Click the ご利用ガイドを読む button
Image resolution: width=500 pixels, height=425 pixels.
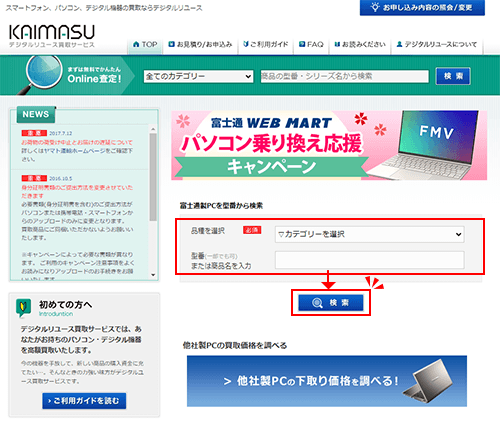point(84,401)
